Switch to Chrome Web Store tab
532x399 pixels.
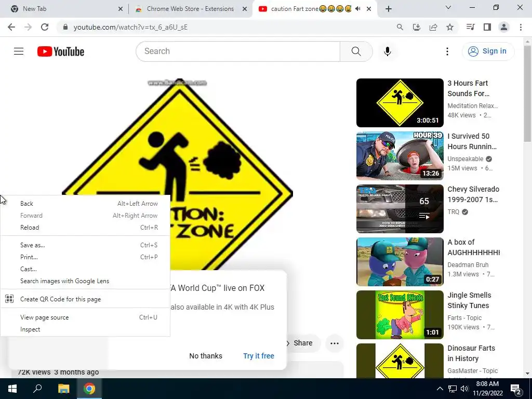190,9
